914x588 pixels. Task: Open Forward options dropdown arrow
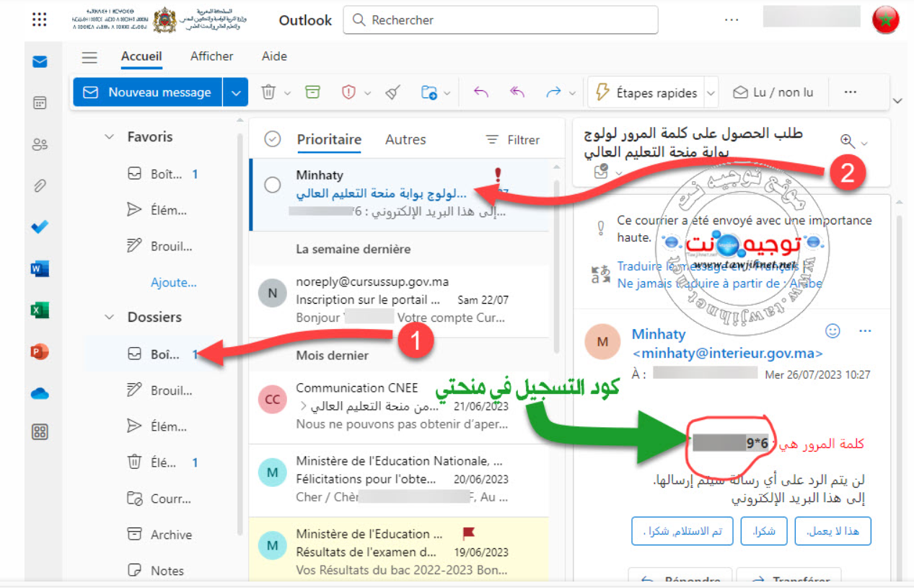(573, 93)
